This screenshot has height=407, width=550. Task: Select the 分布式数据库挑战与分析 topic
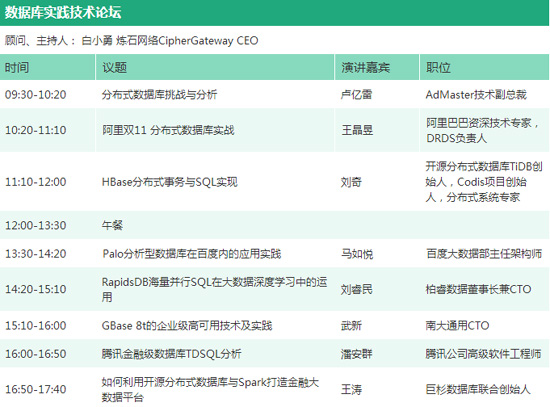159,94
